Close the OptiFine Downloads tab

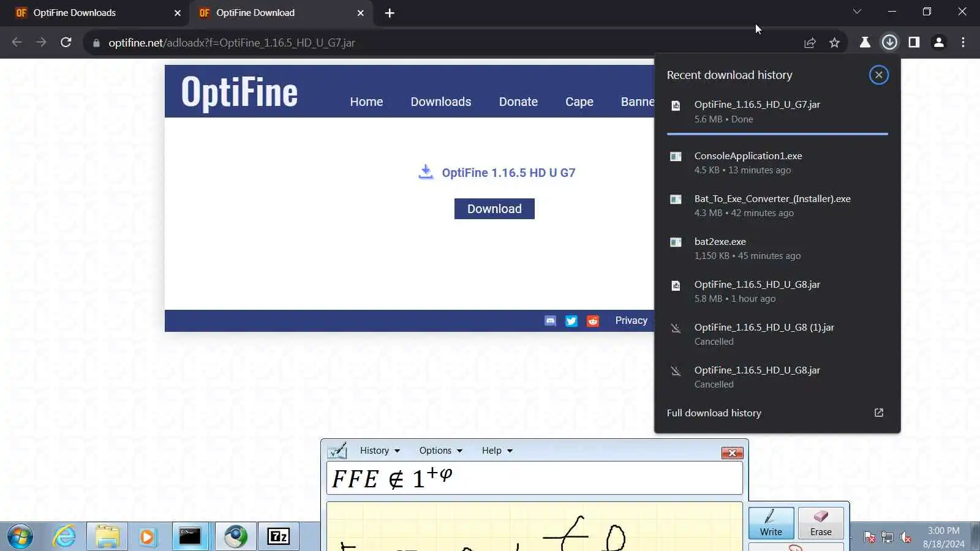coord(178,13)
